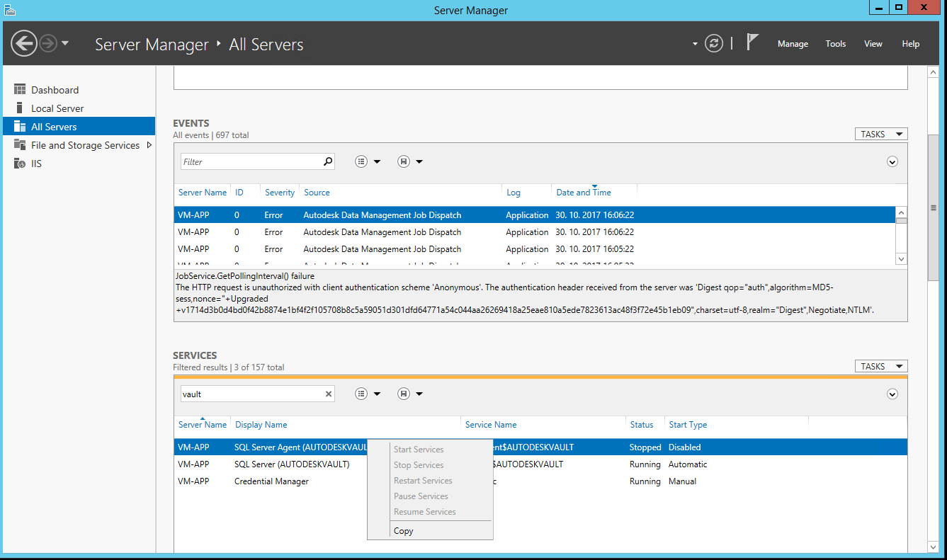This screenshot has height=560, width=947.
Task: Click the events list scroll-up arrow
Action: [x=901, y=212]
